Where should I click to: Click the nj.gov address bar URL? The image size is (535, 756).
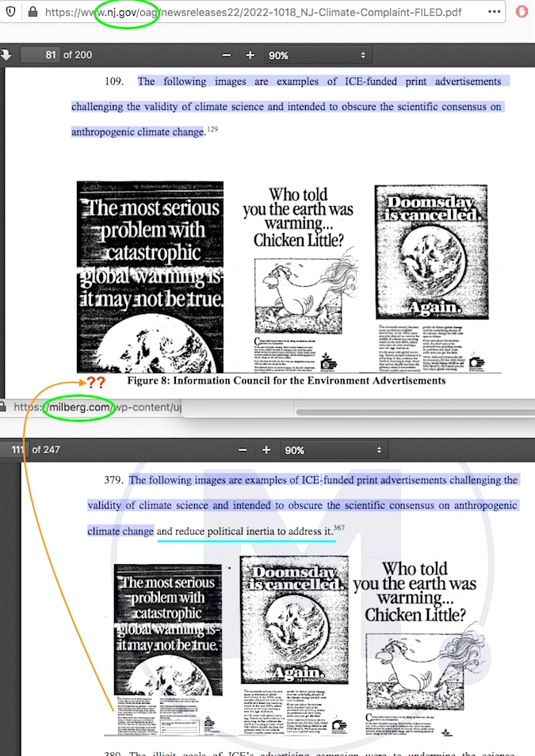[x=262, y=12]
